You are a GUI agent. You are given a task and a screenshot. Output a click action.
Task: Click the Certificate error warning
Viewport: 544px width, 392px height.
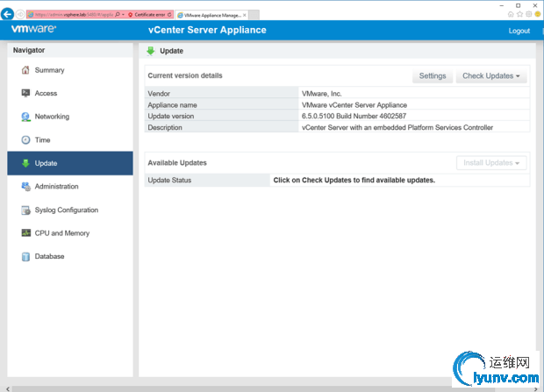pyautogui.click(x=147, y=15)
